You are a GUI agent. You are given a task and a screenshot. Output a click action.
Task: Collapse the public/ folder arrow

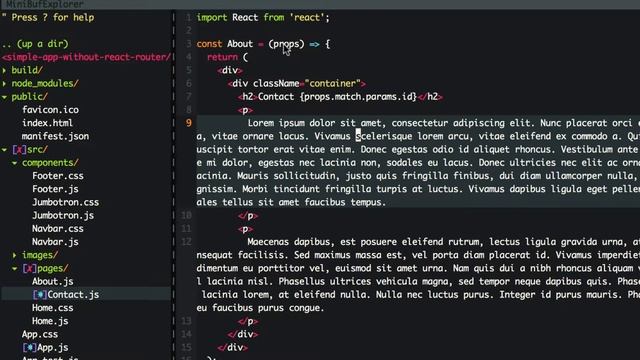click(4, 97)
